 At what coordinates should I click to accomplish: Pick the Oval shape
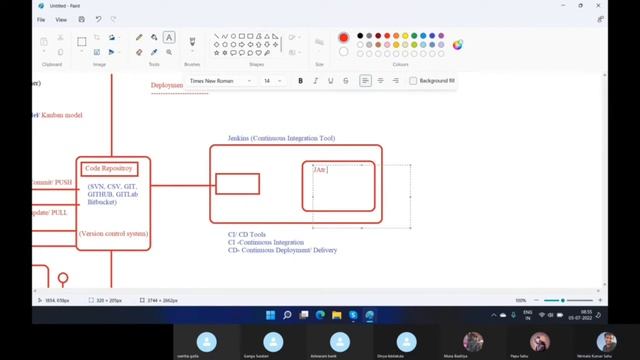pyautogui.click(x=233, y=36)
